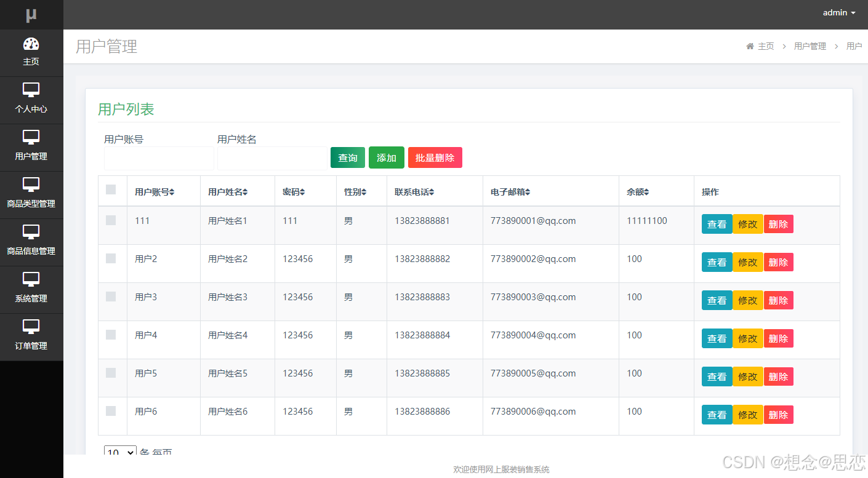Click the 查询 search button
The width and height of the screenshot is (868, 478).
pos(348,157)
